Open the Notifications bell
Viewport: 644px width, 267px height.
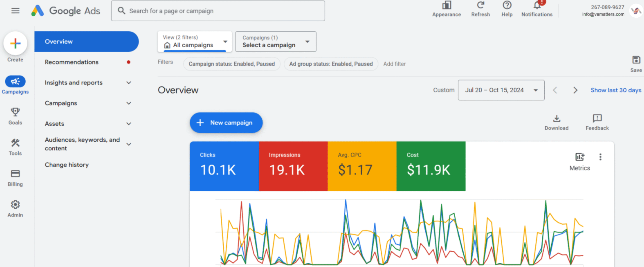point(537,5)
